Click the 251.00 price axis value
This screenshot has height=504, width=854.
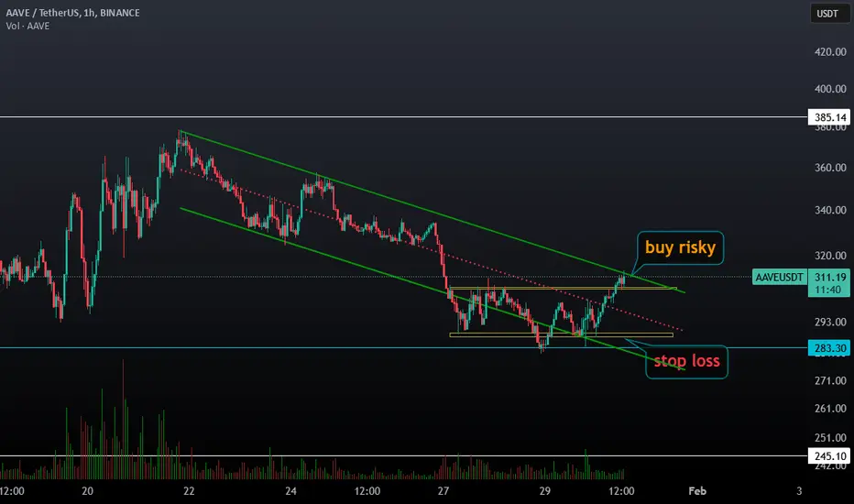tap(830, 438)
